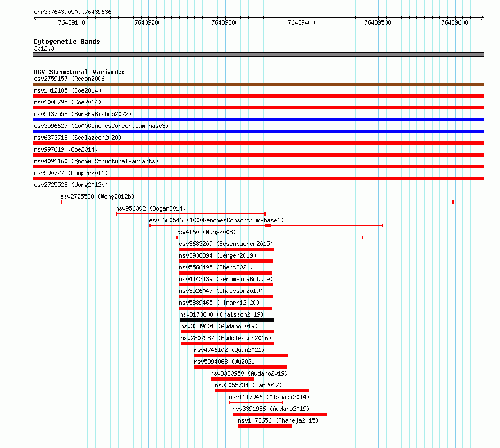Open the nsv6373718 (Sedlazeck2020) label
This screenshot has width=500, height=448.
pyautogui.click(x=78, y=138)
